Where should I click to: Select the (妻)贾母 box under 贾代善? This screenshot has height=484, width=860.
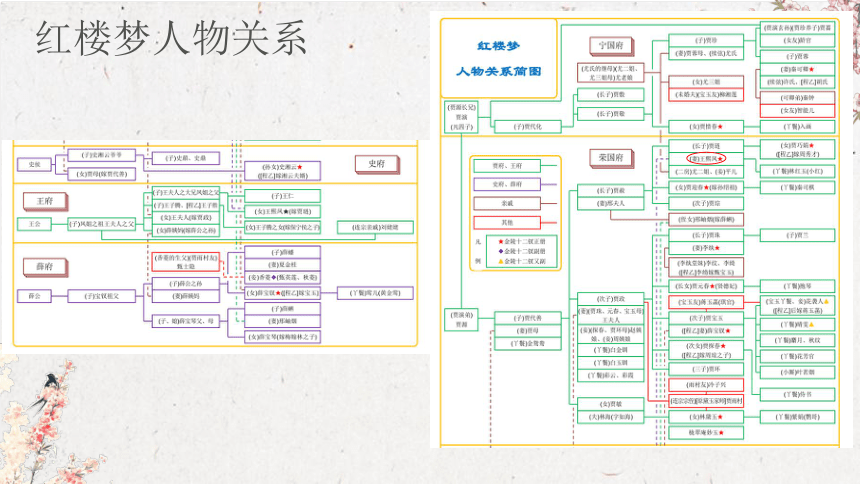pyautogui.click(x=528, y=331)
